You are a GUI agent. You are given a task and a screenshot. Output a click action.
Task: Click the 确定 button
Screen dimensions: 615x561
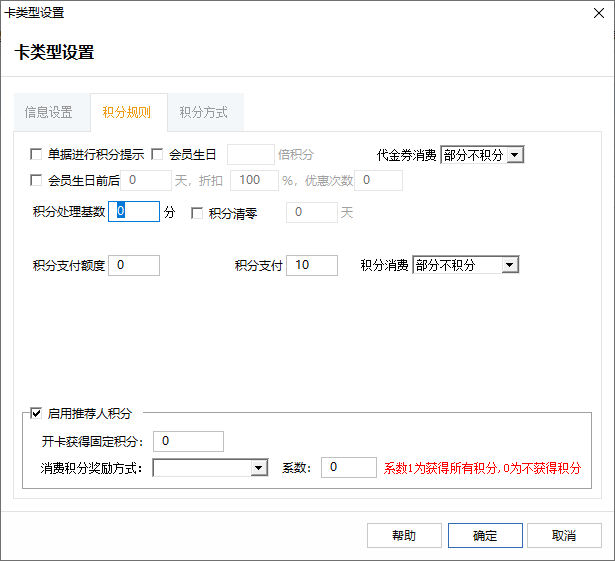[x=485, y=535]
